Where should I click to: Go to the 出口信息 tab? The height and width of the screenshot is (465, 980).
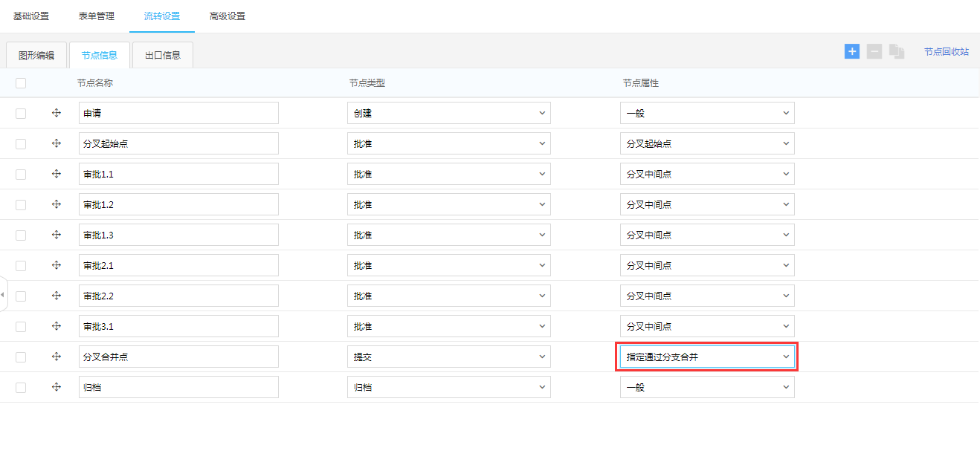(162, 55)
